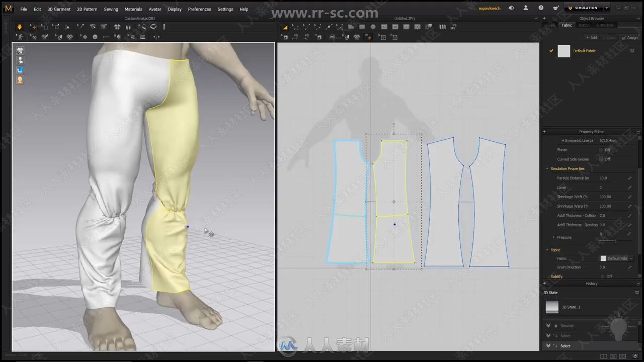This screenshot has width=644, height=362.
Task: Select the Edit Sewing tool in 2D toolbar
Action: pos(285,37)
